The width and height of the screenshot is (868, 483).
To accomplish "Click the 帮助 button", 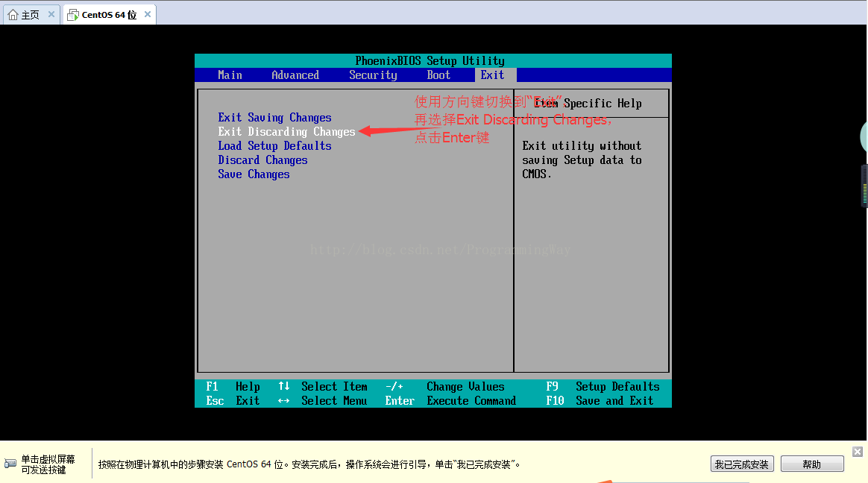I will (x=811, y=464).
